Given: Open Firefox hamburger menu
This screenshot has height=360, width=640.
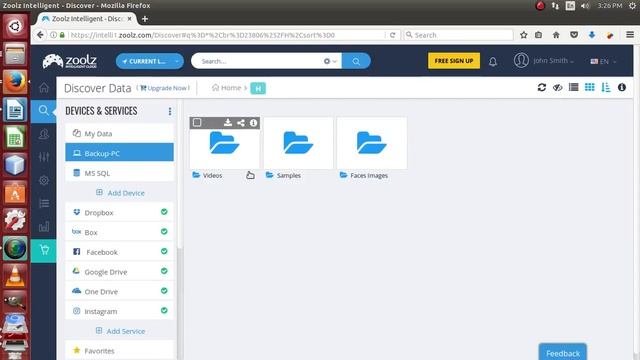Looking at the screenshot, I should [630, 35].
